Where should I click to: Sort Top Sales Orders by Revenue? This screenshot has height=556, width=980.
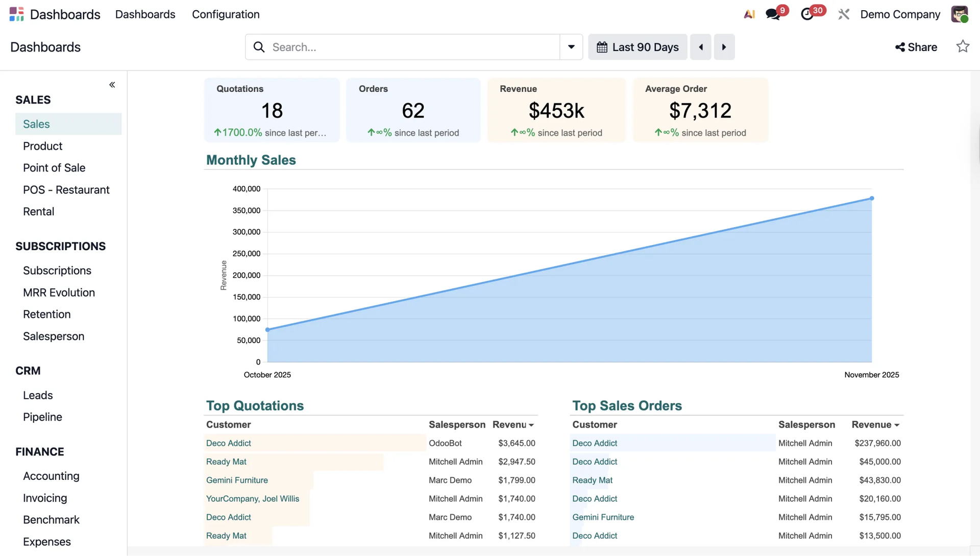(x=875, y=425)
